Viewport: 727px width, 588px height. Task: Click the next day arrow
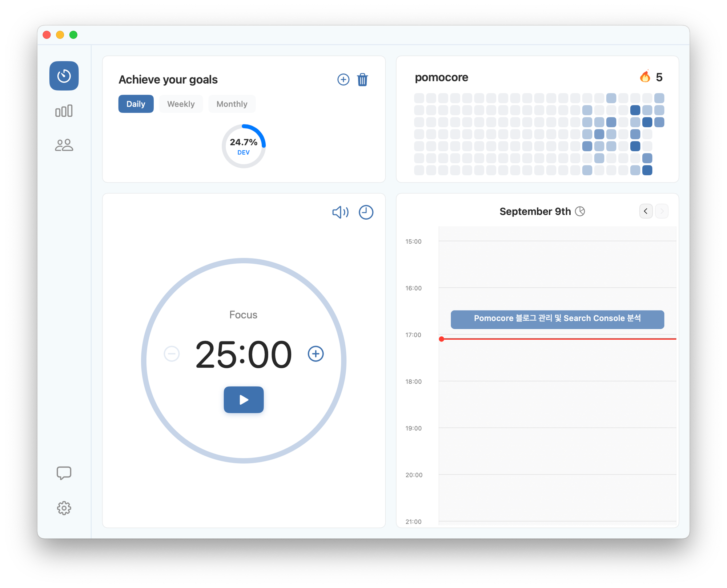point(662,211)
